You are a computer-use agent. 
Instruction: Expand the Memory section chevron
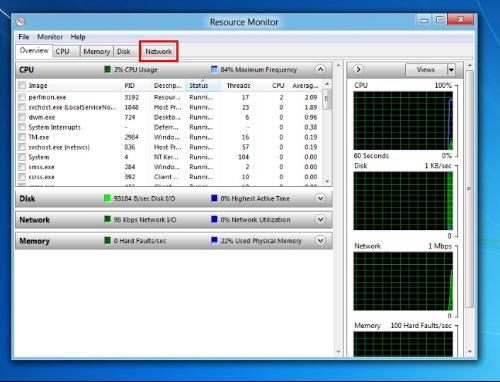[320, 240]
